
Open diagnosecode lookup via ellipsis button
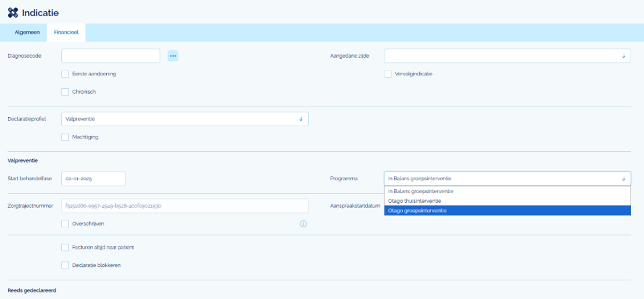click(x=173, y=56)
